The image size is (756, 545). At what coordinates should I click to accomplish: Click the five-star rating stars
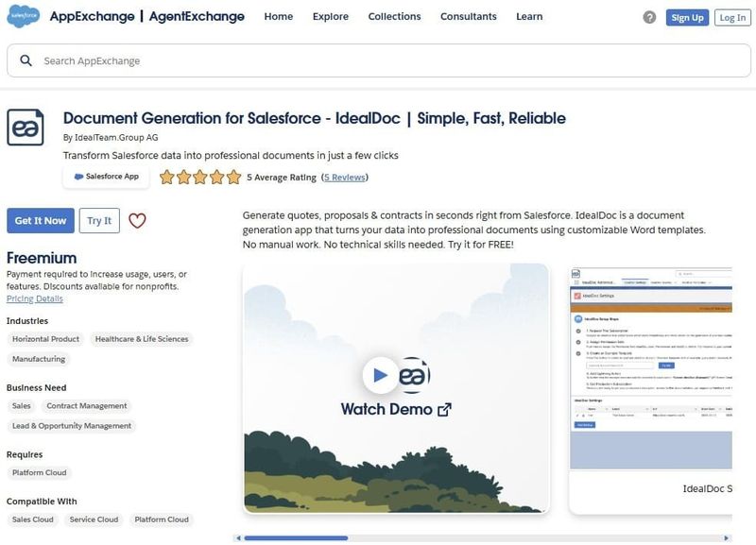coord(200,177)
